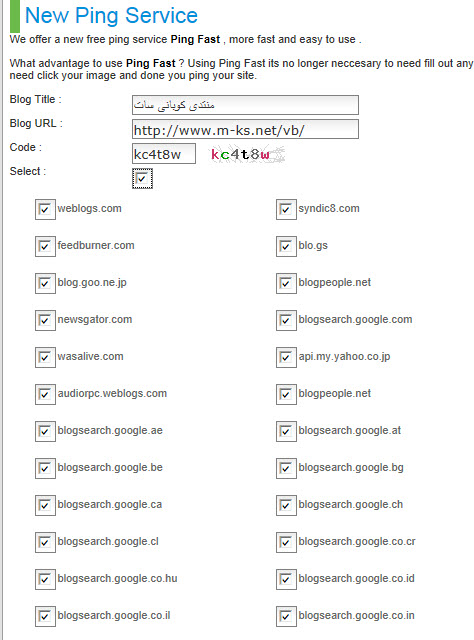Uncheck blogsearch.google.co.cr checkbox

[286, 542]
